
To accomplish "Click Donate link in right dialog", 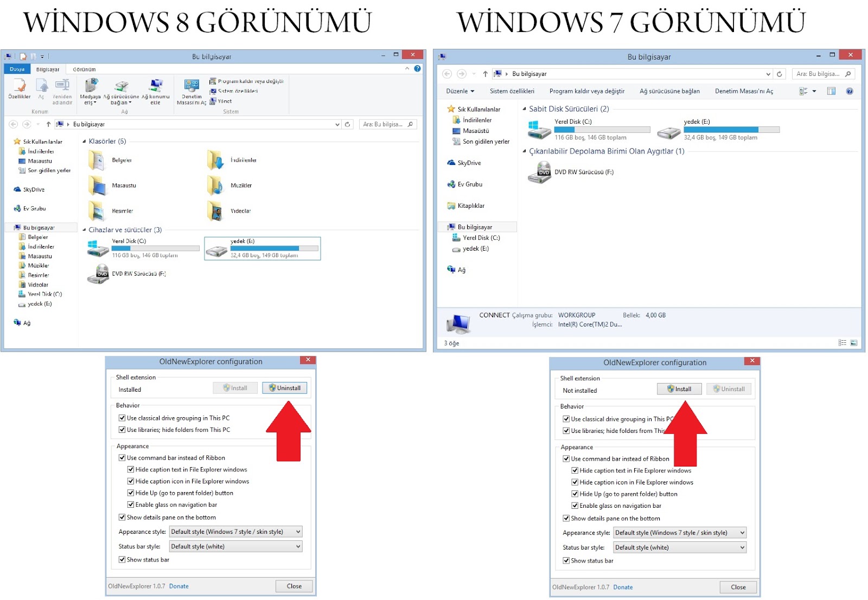I will pyautogui.click(x=623, y=588).
